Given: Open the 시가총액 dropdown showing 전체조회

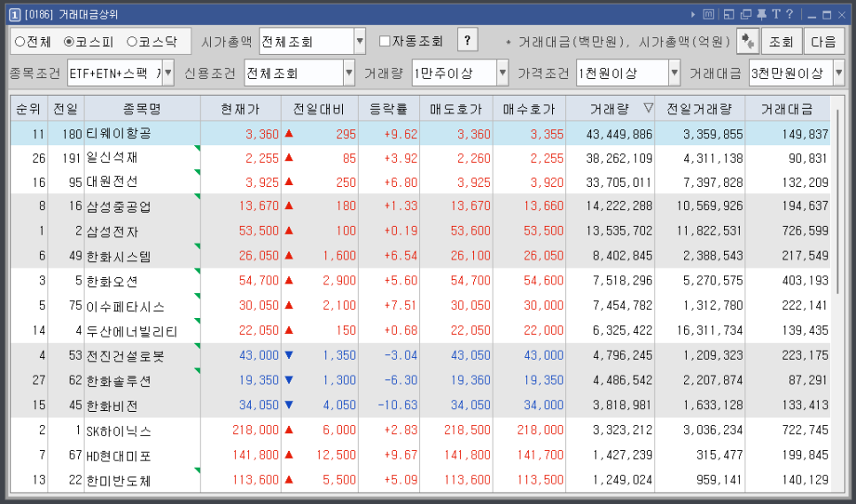Looking at the screenshot, I should (x=312, y=42).
